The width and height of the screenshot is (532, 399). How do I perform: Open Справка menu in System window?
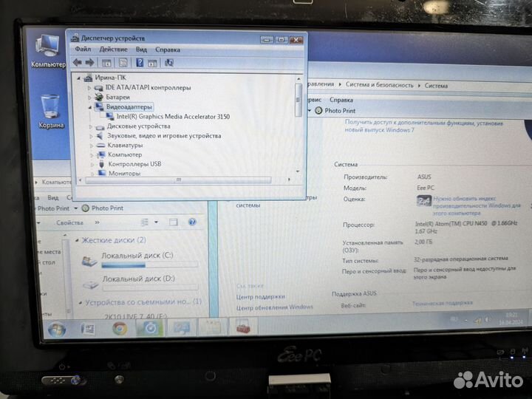point(341,100)
